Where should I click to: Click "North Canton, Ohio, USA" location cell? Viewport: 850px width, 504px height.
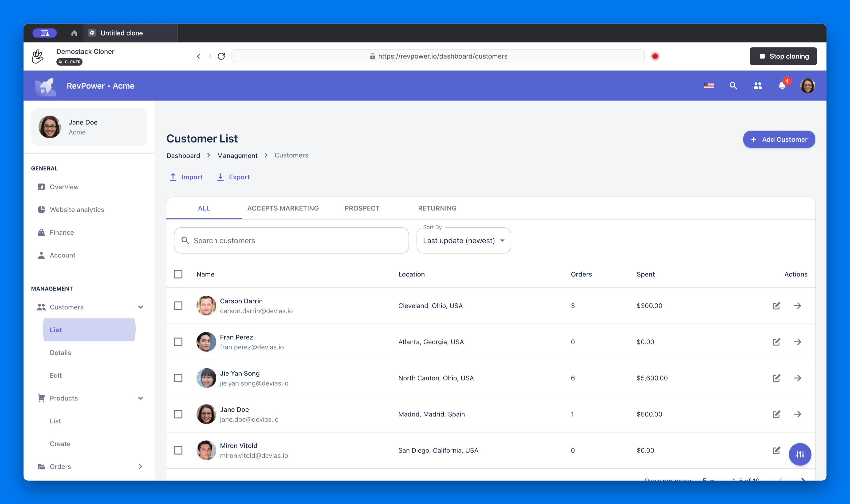pos(436,378)
